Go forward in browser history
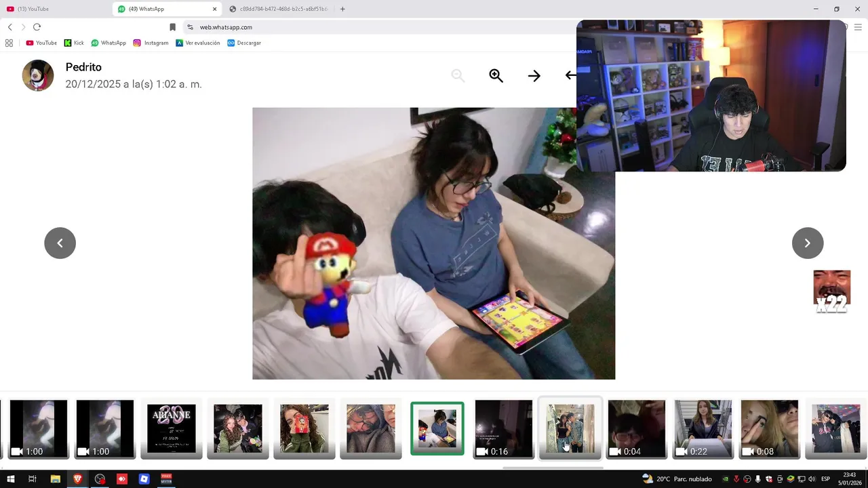This screenshot has height=488, width=868. point(23,27)
